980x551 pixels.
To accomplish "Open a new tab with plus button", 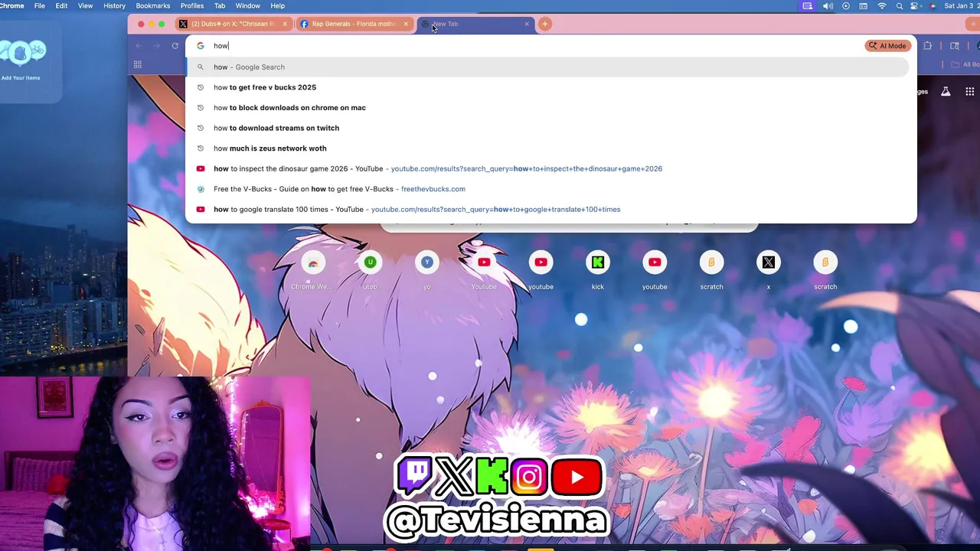I will 545,24.
